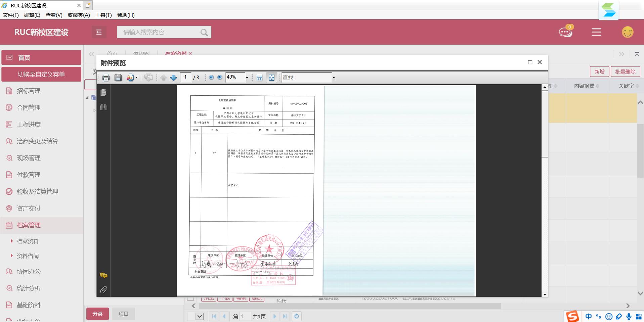The image size is (644, 322).
Task: Expand the 档案资料 submenu in sidebar
Action: click(x=28, y=241)
